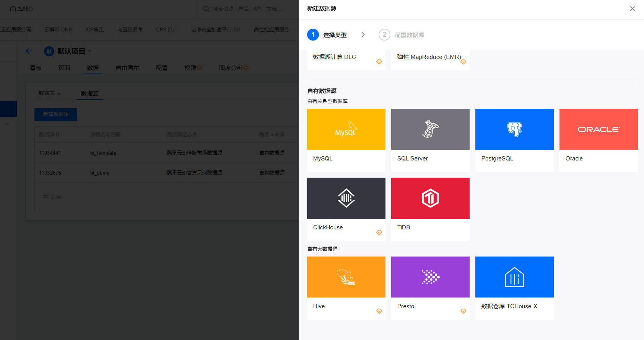Click the premium badge on 弹性 MapReduce card

pyautogui.click(x=463, y=62)
